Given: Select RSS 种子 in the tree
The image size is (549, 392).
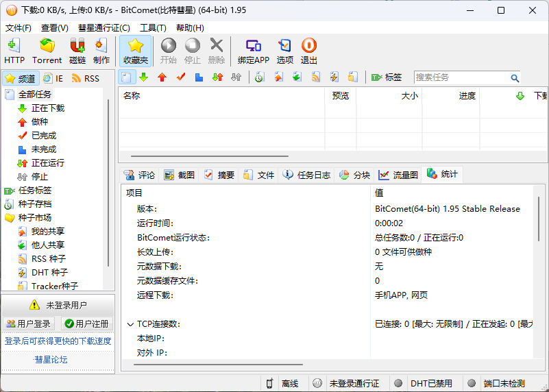Looking at the screenshot, I should click(x=49, y=258).
